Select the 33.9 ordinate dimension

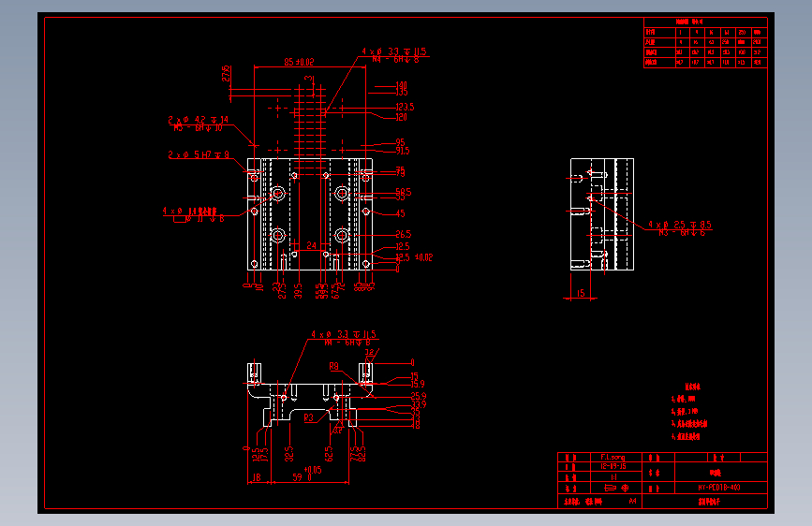[x=419, y=403]
